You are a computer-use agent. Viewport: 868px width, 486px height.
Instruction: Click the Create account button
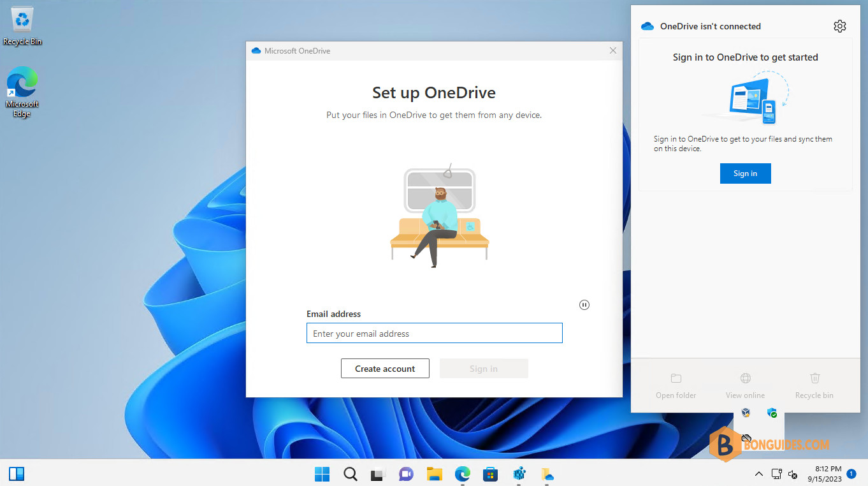coord(385,369)
